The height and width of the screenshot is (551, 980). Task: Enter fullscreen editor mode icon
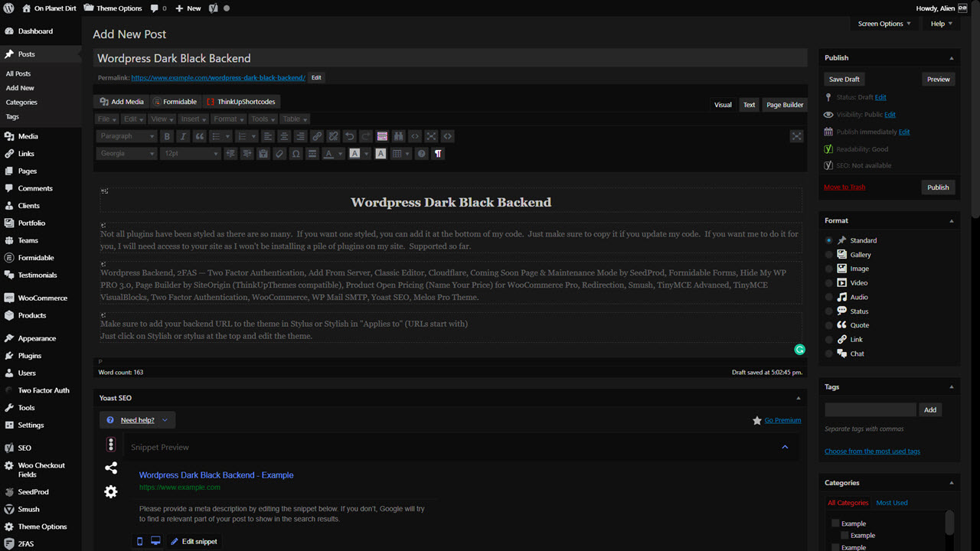432,136
